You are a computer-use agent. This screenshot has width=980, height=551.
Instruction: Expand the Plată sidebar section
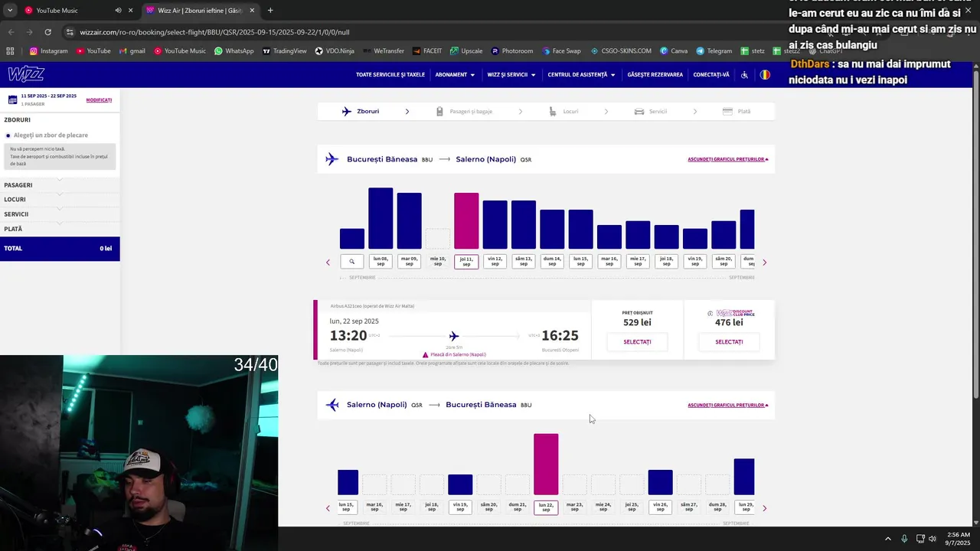(60, 229)
